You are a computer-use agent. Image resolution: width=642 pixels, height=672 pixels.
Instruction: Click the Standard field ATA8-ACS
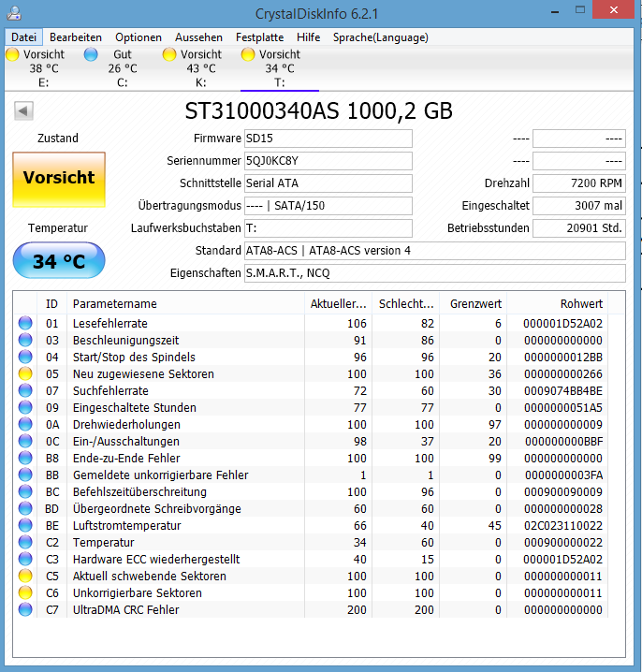(x=435, y=251)
